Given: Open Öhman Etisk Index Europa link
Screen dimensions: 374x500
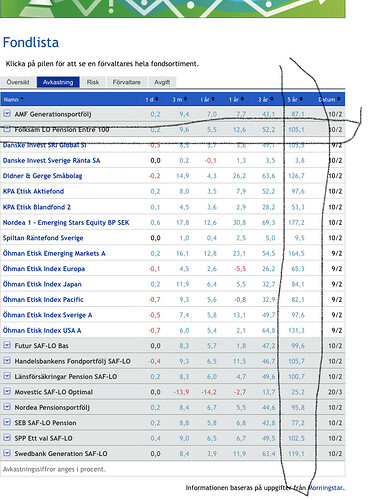Looking at the screenshot, I should tap(44, 269).
